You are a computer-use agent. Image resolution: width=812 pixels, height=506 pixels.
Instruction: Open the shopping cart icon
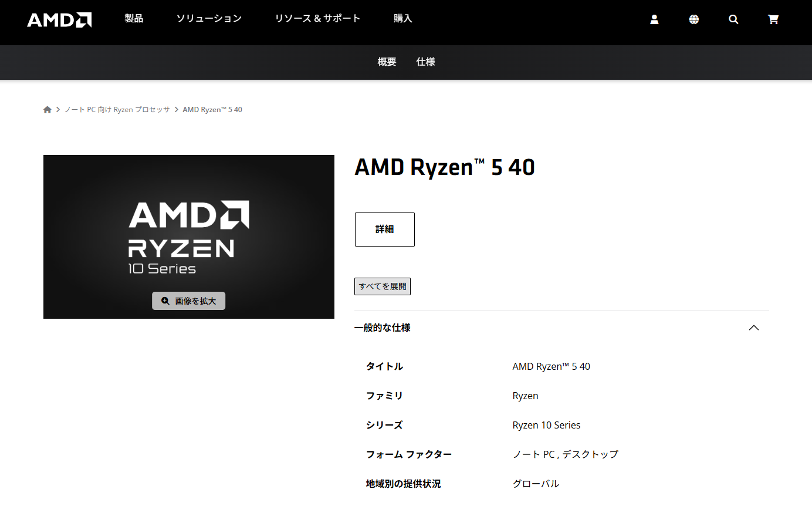773,19
